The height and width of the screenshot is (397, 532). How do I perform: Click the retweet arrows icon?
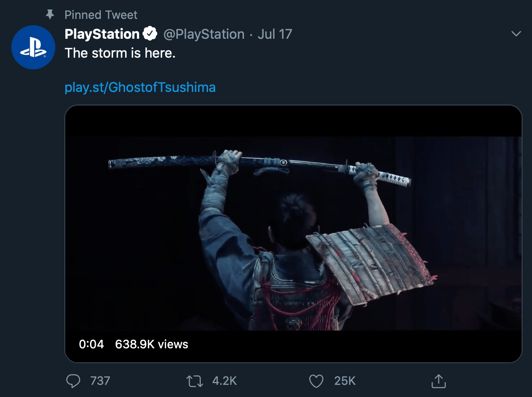[195, 381]
